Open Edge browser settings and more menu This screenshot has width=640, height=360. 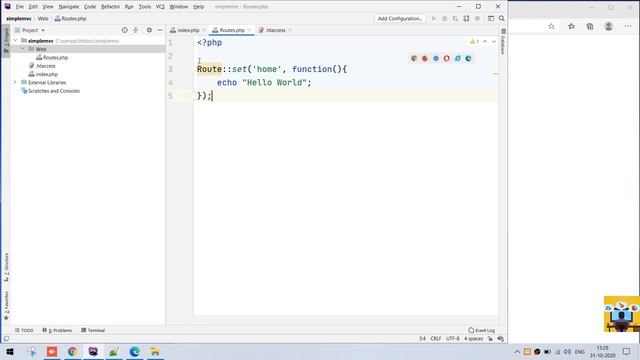click(628, 26)
